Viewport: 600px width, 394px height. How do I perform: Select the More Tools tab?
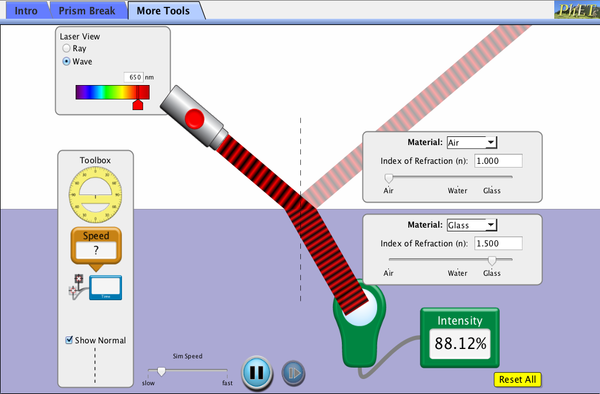(x=163, y=10)
